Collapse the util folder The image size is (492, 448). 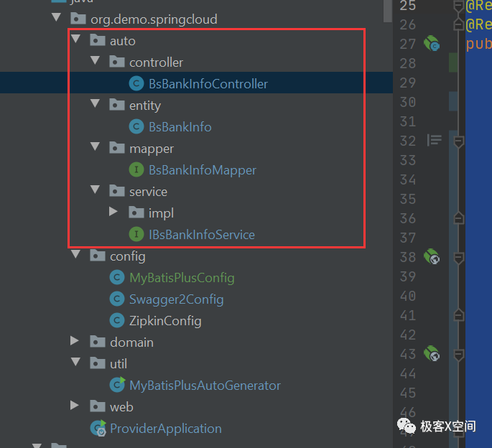click(x=75, y=361)
